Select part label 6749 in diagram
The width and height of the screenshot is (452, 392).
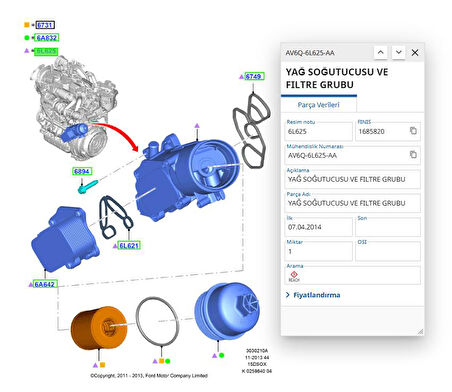coord(255,76)
